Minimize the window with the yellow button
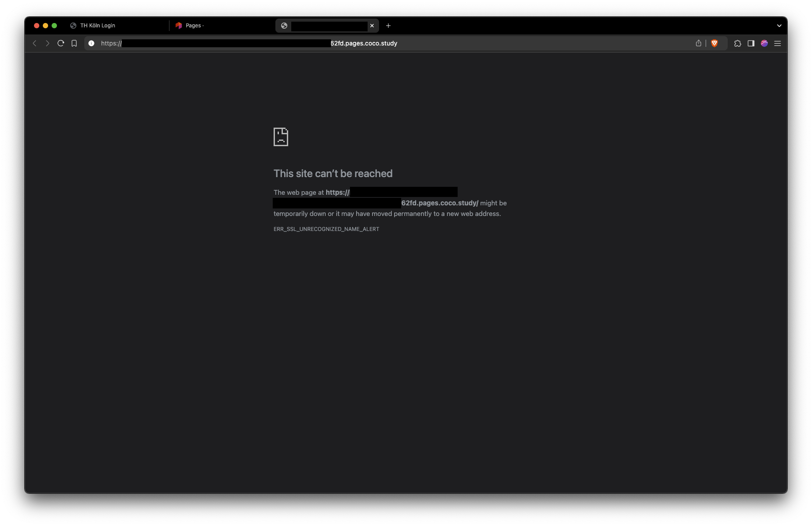The width and height of the screenshot is (812, 526). (45, 26)
